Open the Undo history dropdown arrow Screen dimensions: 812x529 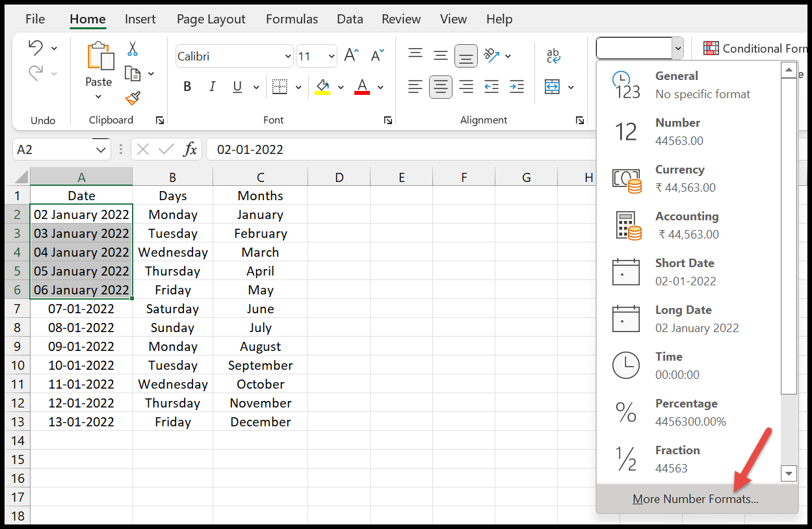pos(54,49)
